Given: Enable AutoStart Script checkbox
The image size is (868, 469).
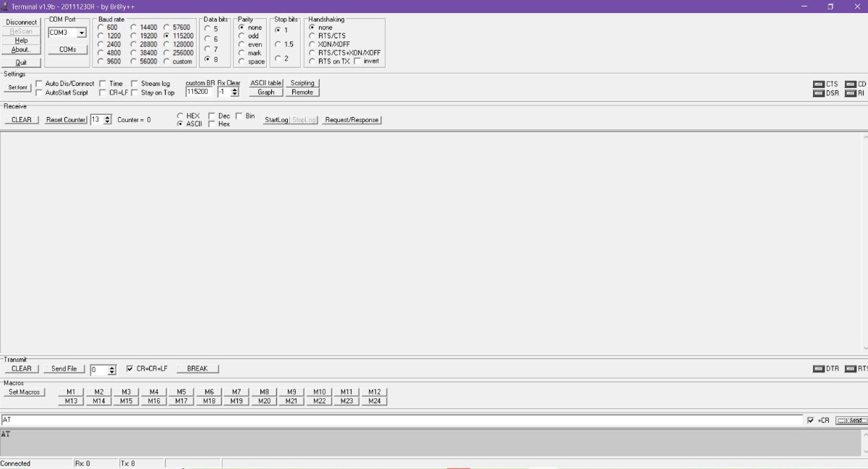Looking at the screenshot, I should pyautogui.click(x=39, y=92).
